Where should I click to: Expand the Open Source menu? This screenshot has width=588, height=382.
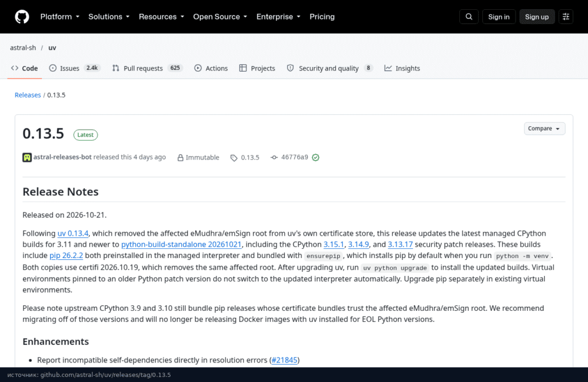point(220,17)
